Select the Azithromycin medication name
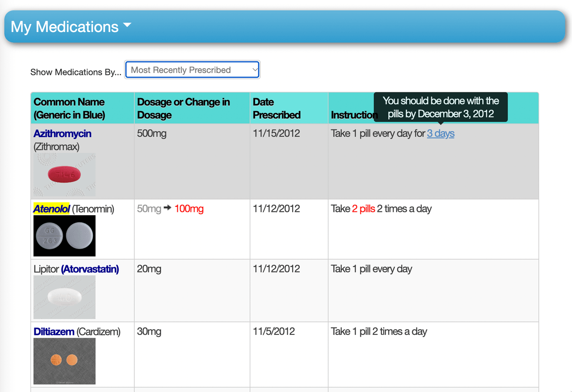 click(62, 134)
